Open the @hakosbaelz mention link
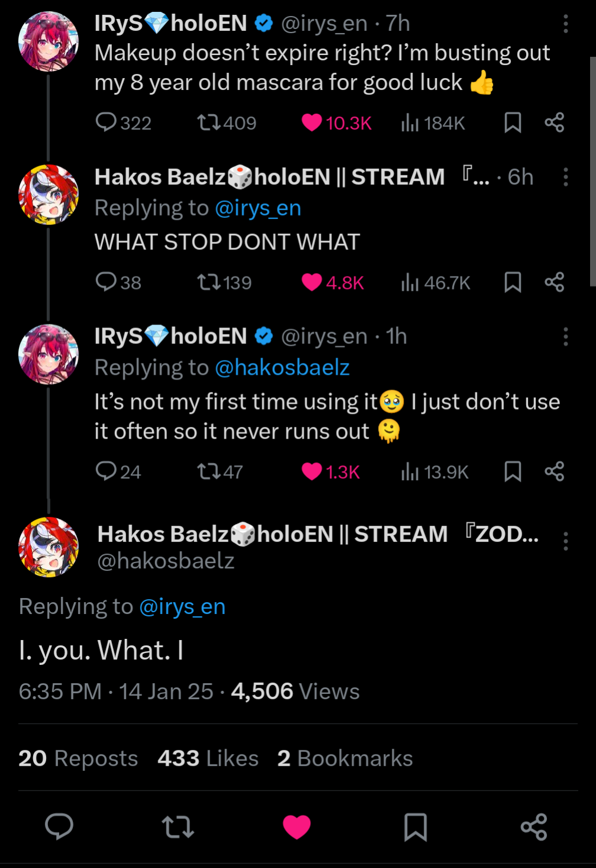596x868 pixels. [282, 368]
